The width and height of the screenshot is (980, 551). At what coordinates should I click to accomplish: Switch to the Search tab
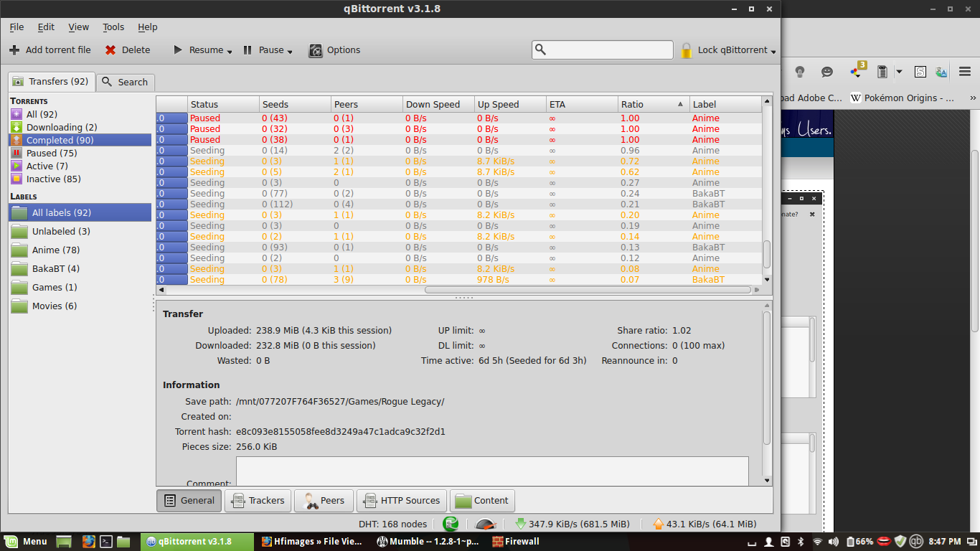click(125, 83)
